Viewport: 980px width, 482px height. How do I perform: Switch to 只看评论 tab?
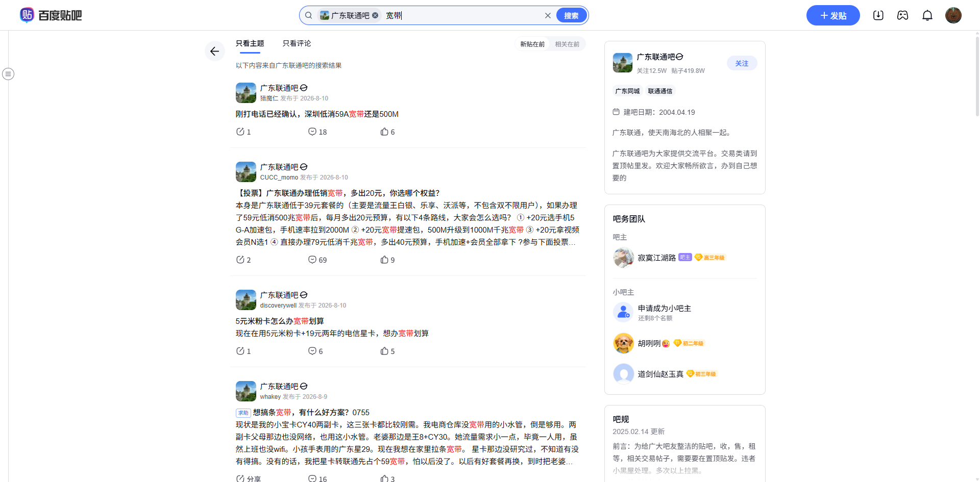point(297,44)
